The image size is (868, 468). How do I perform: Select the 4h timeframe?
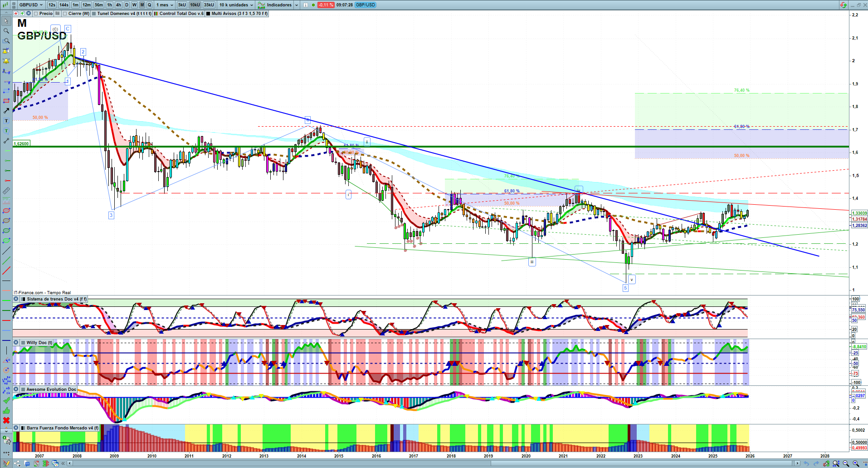click(x=119, y=5)
